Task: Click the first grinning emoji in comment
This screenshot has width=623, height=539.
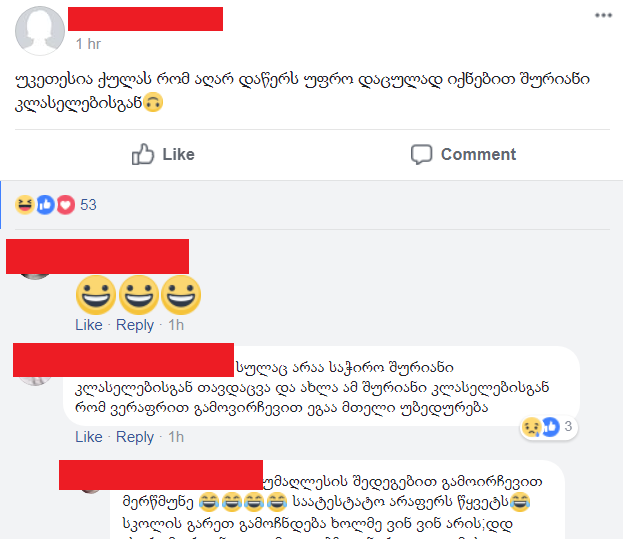Action: (96, 295)
